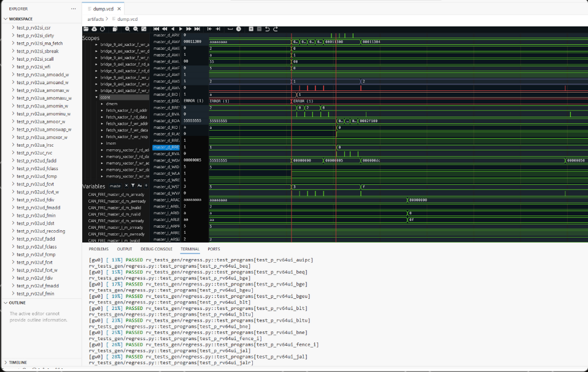Select variable CAN_FIRE_master_d_m_bvalid
588x372 pixels.
tap(115, 207)
